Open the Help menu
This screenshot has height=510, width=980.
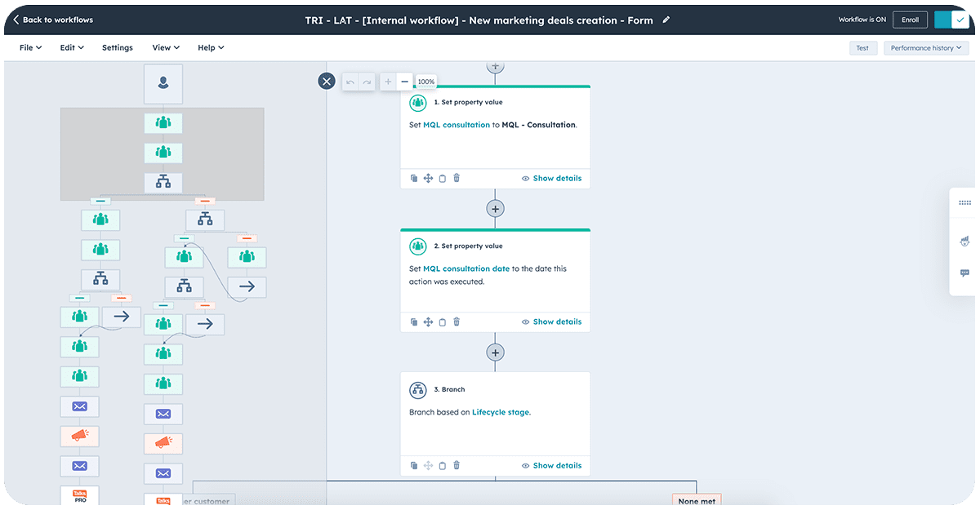pos(211,47)
